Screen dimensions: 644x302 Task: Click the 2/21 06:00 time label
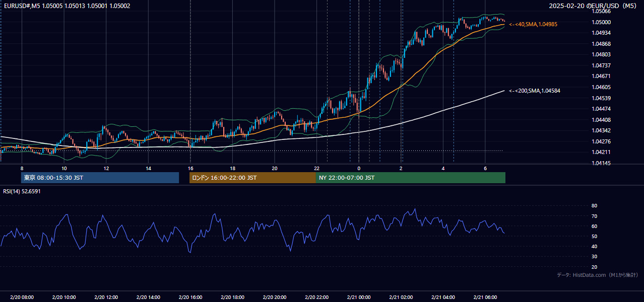pos(485,297)
